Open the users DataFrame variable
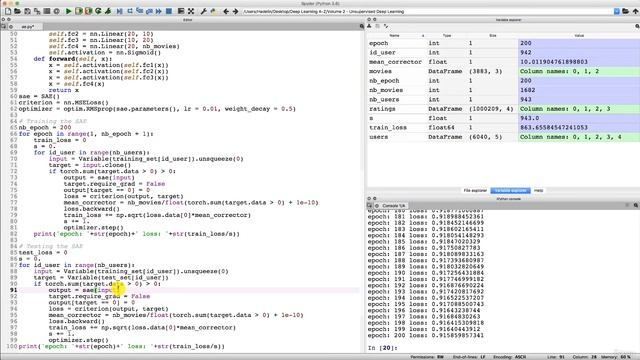This screenshot has height=360, width=640. coord(503,137)
